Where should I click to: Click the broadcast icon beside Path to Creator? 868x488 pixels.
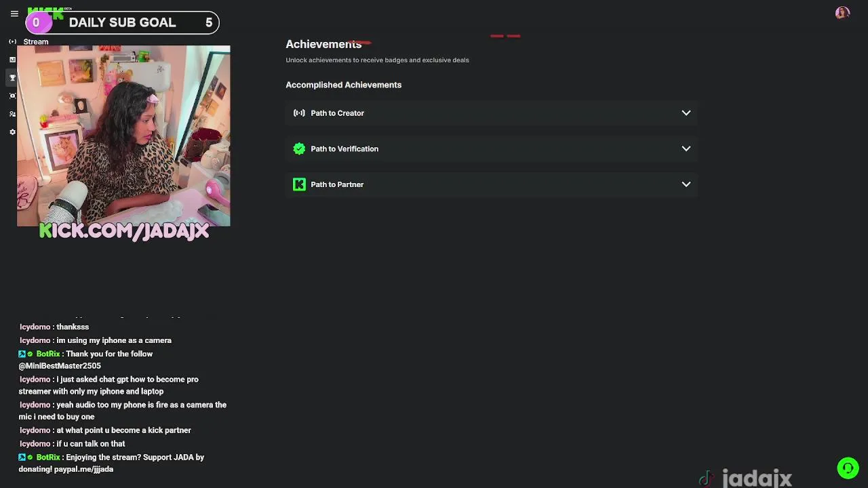coord(299,113)
